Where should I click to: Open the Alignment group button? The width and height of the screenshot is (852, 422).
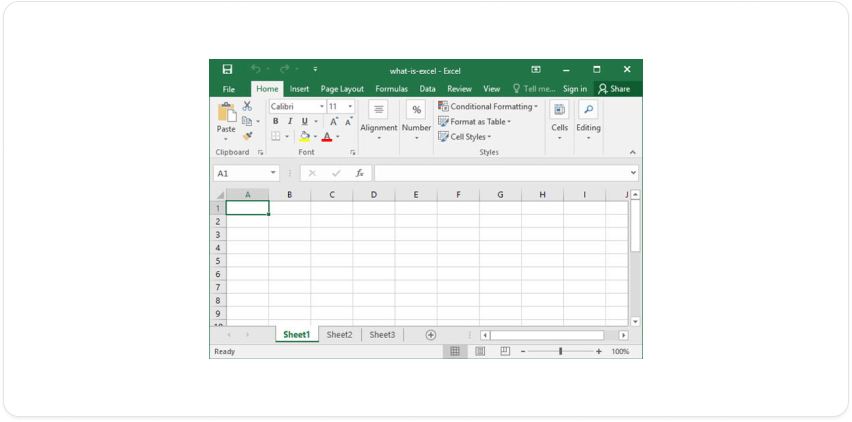coord(379,121)
